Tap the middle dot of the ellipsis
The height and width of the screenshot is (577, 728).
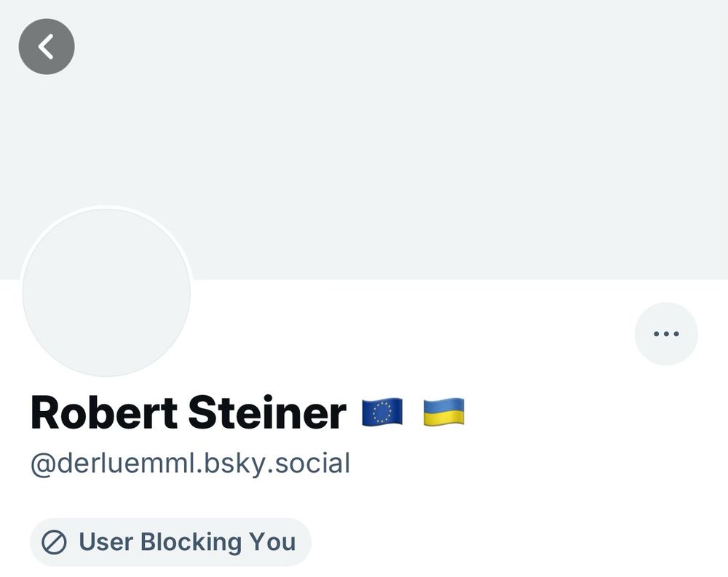(x=666, y=334)
